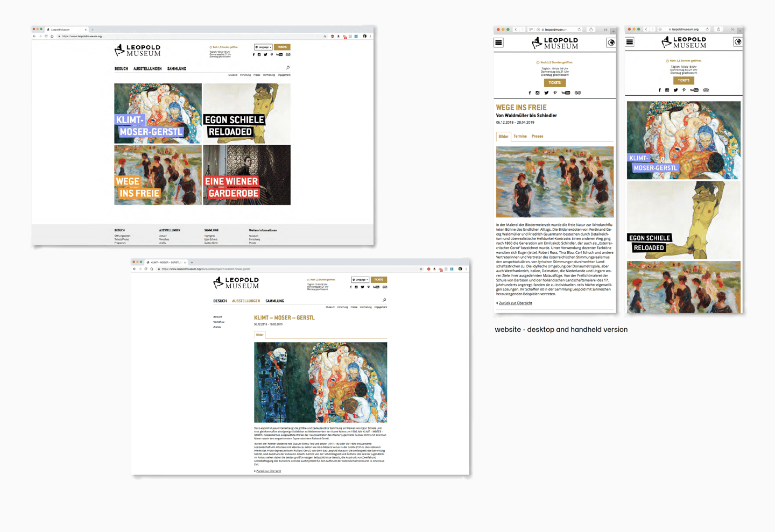Click Zurück zur Übersicht on Klimt-Moser-Gerstl page

(267, 471)
